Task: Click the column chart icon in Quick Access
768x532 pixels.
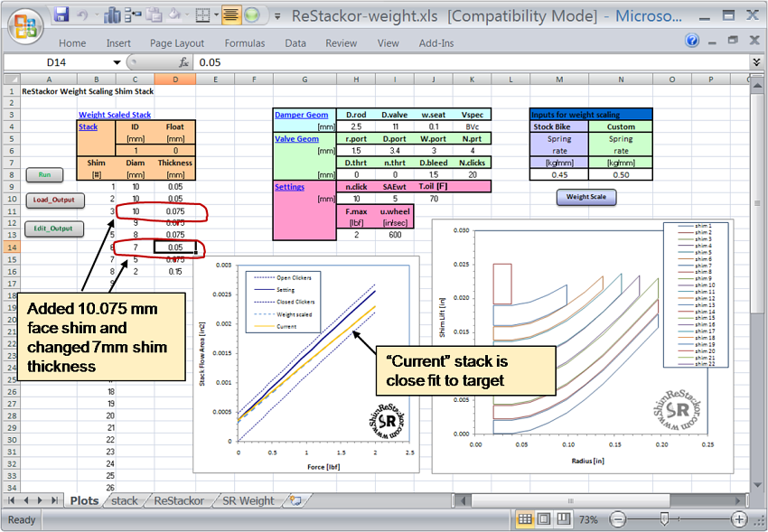Action: click(x=112, y=15)
